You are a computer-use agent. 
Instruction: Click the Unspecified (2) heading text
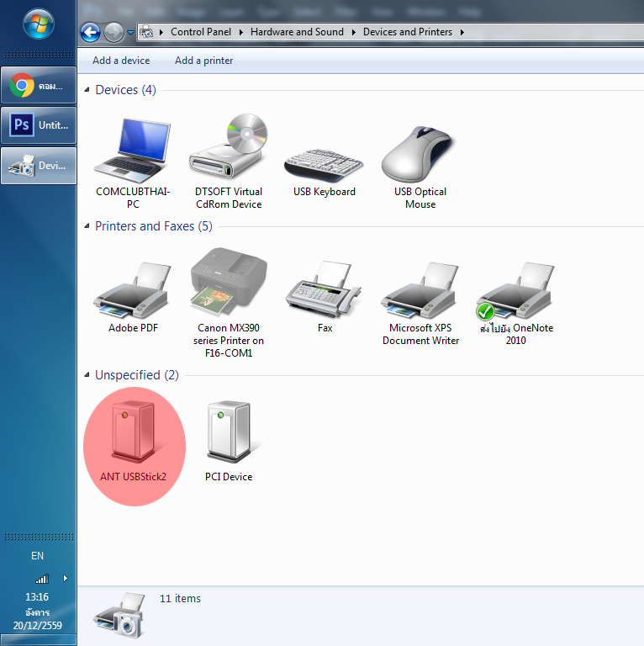[137, 375]
